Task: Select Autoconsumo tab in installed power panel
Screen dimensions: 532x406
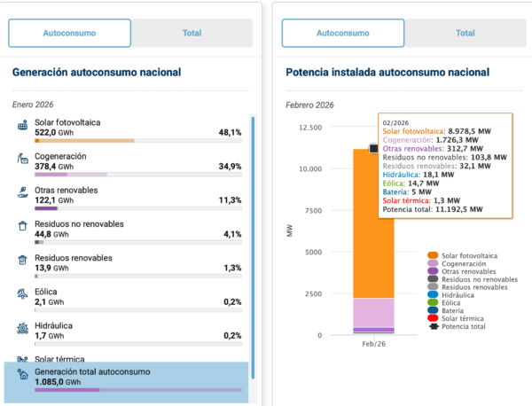Action: pos(342,33)
